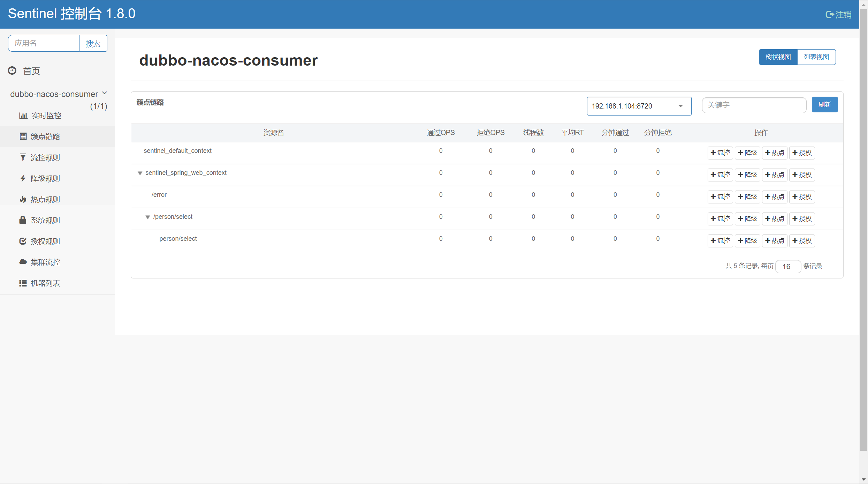Add 降级 rule for /error row
Screen dimensions: 868x484
coord(747,197)
